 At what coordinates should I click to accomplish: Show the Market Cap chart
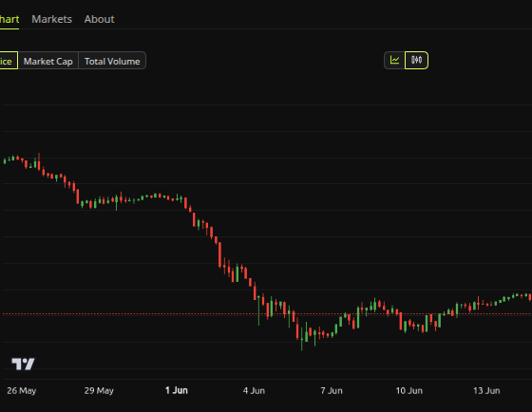point(48,61)
